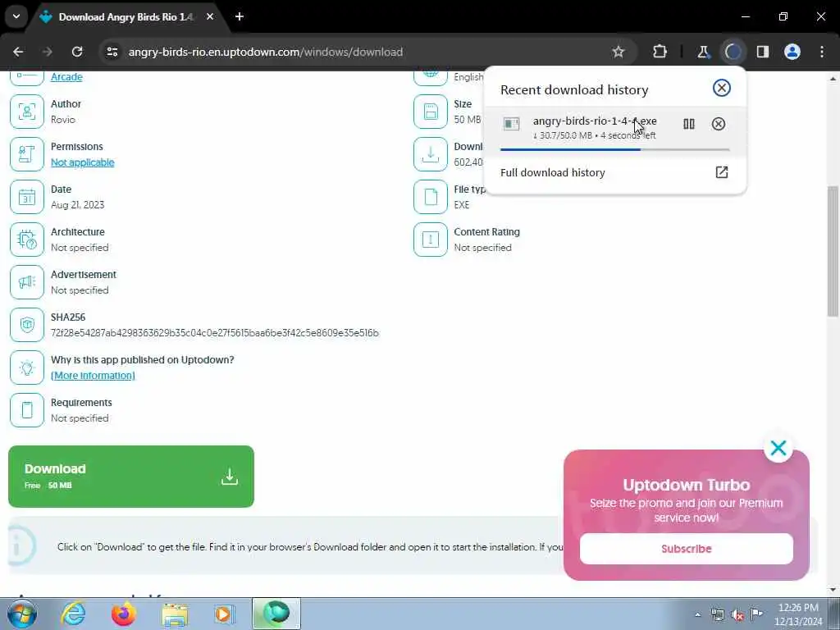
Task: Click the download progress bar
Action: point(614,149)
